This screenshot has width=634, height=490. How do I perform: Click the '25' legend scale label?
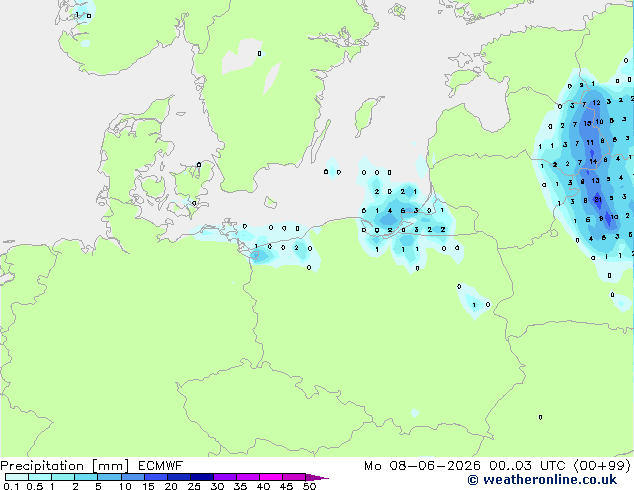194,486
